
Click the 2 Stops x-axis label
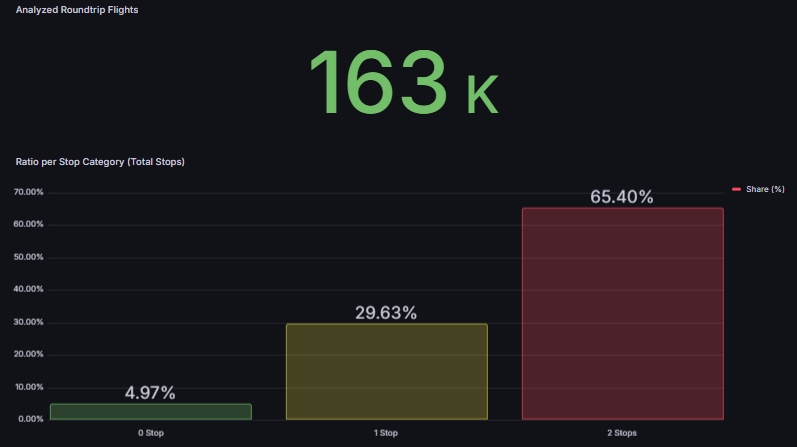[x=622, y=433]
